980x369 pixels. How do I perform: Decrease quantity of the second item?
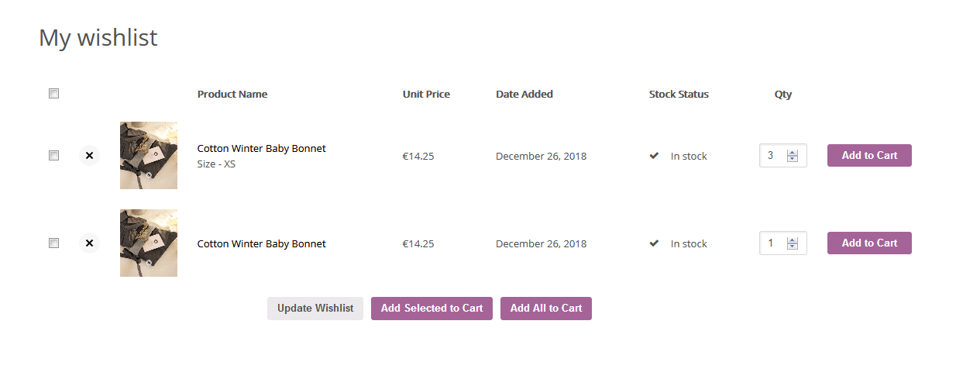[792, 247]
